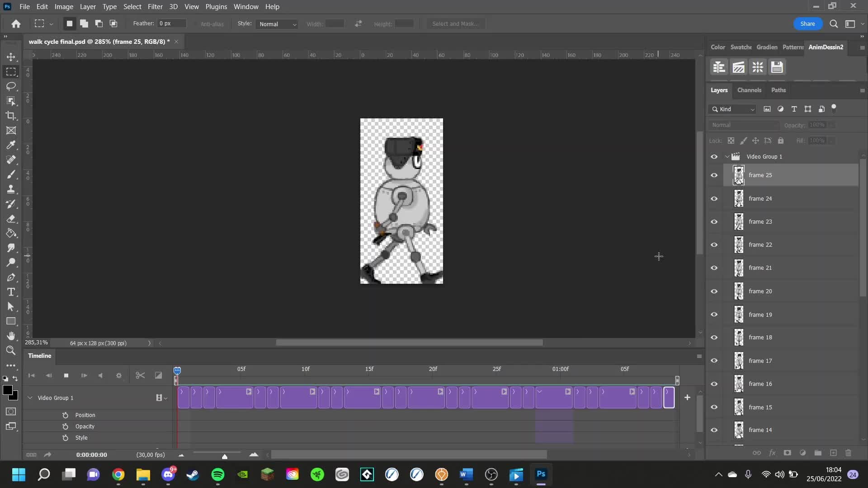Select the Move tool
The image size is (868, 488).
11,57
